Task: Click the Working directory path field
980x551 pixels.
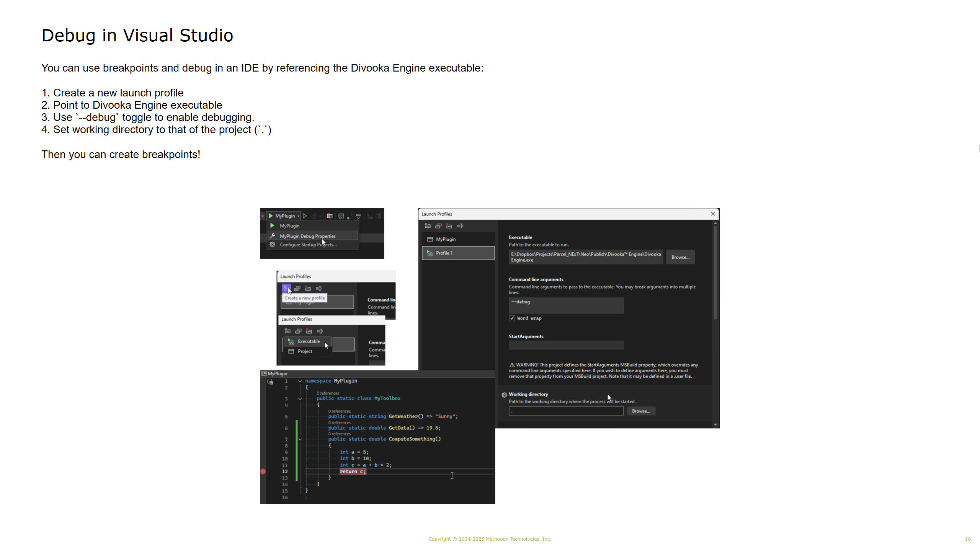Action: [566, 411]
